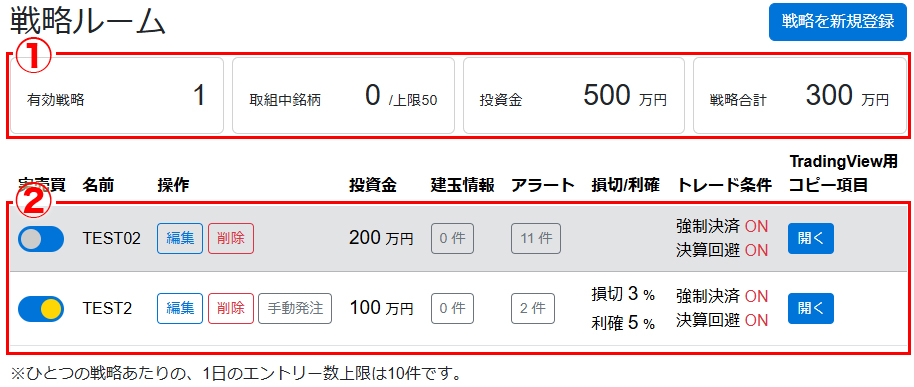Open the TEST2 alerts 2 件 button
Viewport: 914px width, 387px height.
point(533,308)
